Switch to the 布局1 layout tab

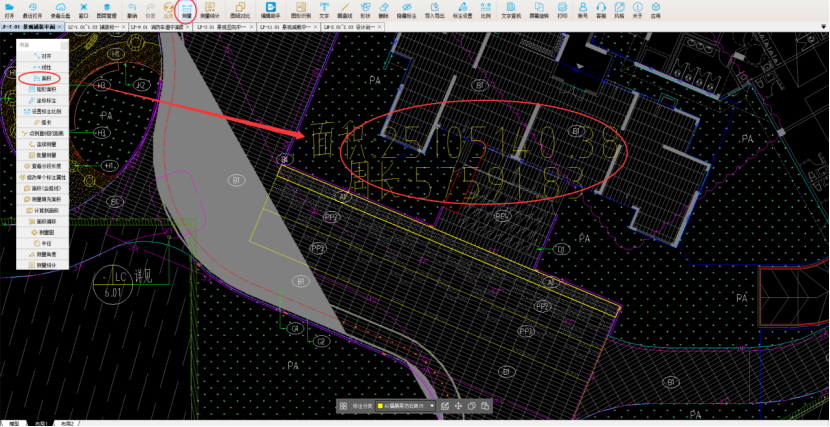(x=41, y=423)
